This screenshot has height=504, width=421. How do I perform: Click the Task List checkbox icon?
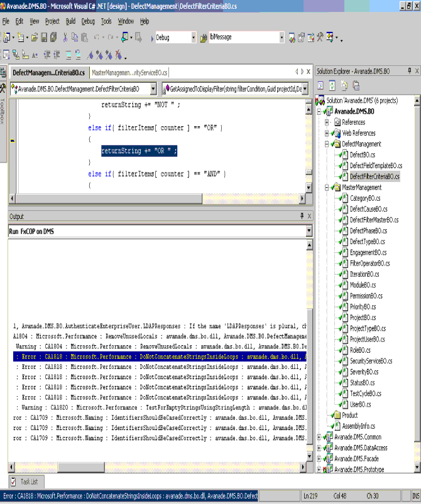(13, 481)
